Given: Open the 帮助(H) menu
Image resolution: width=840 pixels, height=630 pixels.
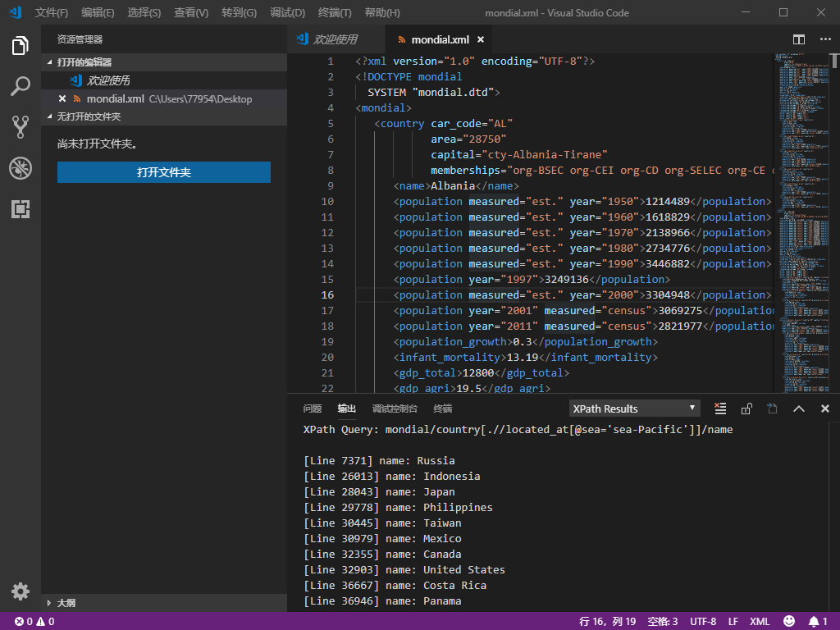Looking at the screenshot, I should [x=382, y=13].
